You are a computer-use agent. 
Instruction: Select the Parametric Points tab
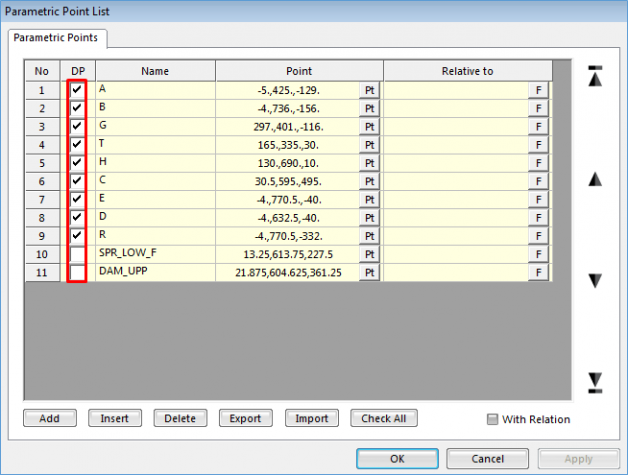(56, 38)
